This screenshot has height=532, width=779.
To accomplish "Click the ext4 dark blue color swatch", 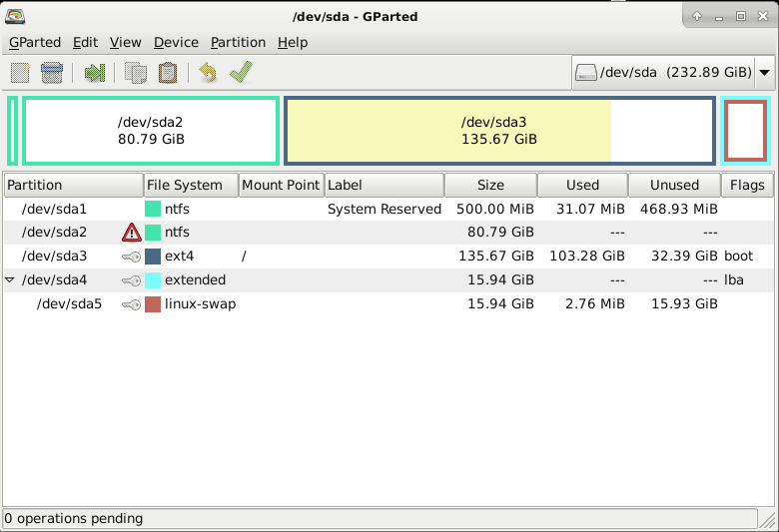I will point(153,257).
